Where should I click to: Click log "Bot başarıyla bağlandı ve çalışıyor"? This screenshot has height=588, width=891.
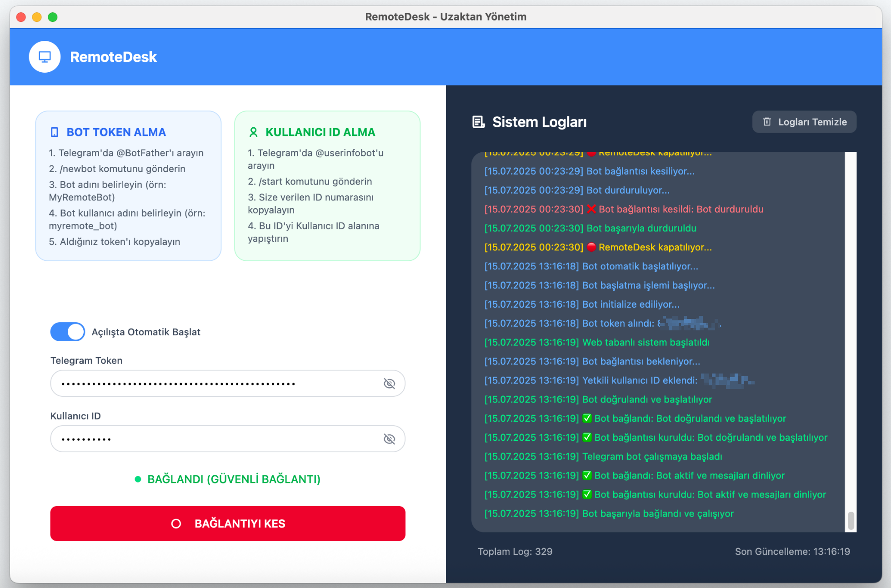(x=609, y=514)
